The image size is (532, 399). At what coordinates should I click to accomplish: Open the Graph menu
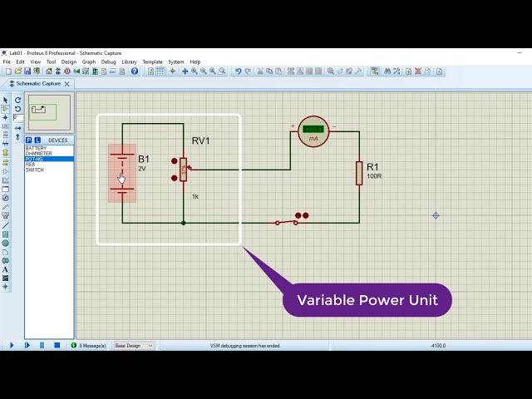(x=89, y=62)
